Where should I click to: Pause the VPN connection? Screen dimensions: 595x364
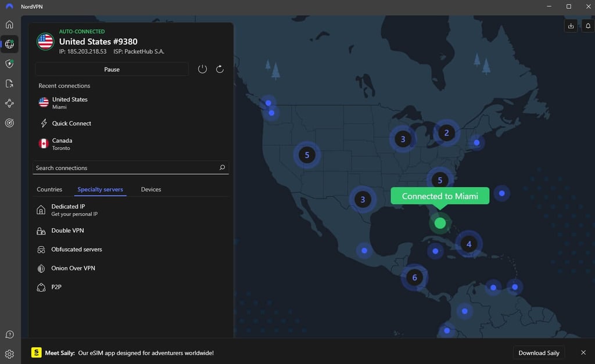click(x=112, y=70)
